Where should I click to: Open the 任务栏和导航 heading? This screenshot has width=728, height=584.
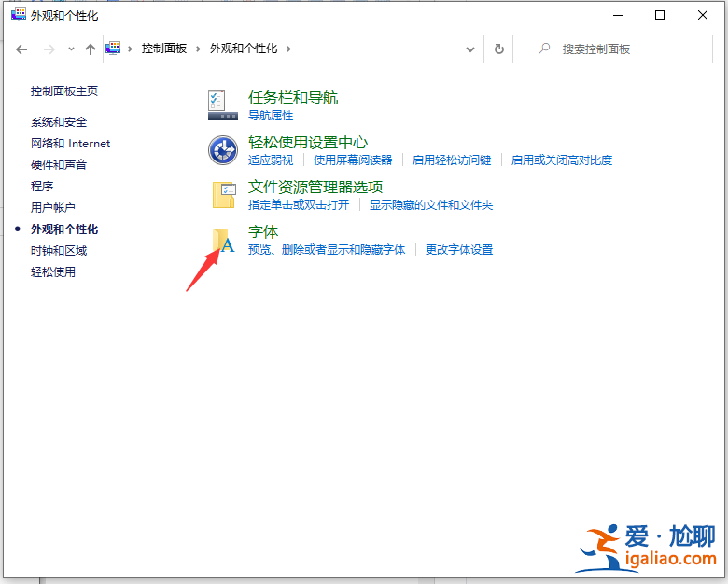point(293,97)
